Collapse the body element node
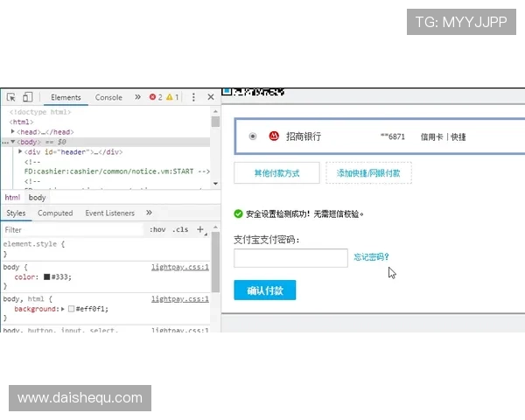Screen dimensions: 525x420 pos(12,142)
